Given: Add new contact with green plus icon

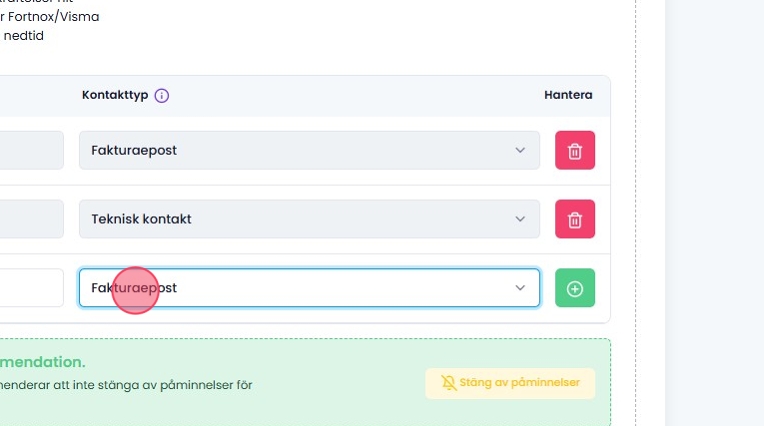Looking at the screenshot, I should tap(575, 288).
